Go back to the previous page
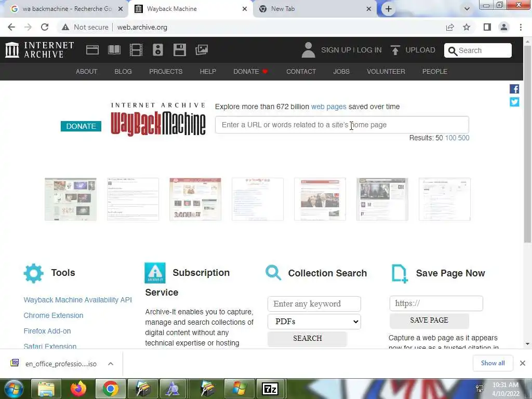532x399 pixels. (11, 27)
